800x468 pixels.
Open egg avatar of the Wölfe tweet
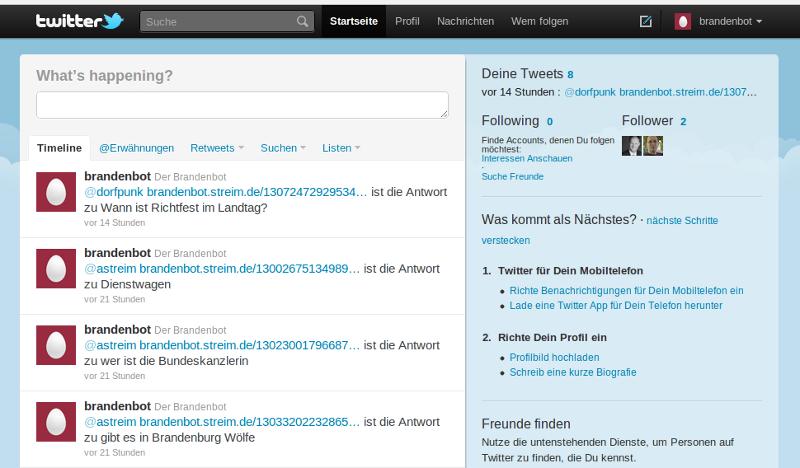[56, 422]
